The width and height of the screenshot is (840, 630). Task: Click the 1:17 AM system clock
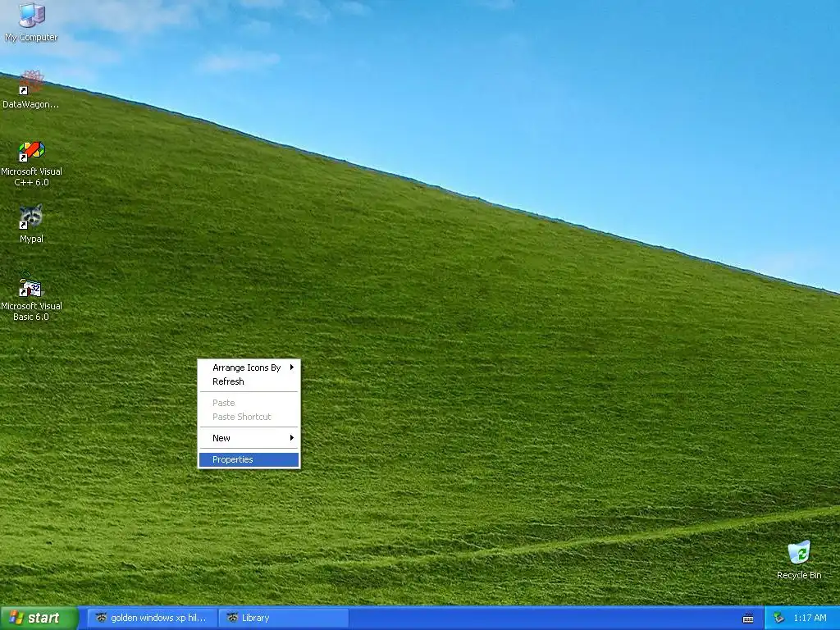pyautogui.click(x=810, y=618)
